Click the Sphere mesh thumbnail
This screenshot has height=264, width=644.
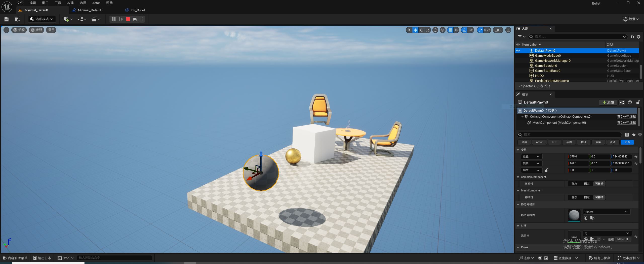[574, 215]
